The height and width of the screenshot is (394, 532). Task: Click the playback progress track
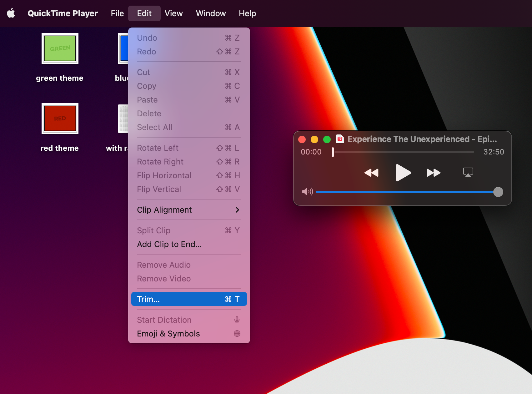[403, 152]
